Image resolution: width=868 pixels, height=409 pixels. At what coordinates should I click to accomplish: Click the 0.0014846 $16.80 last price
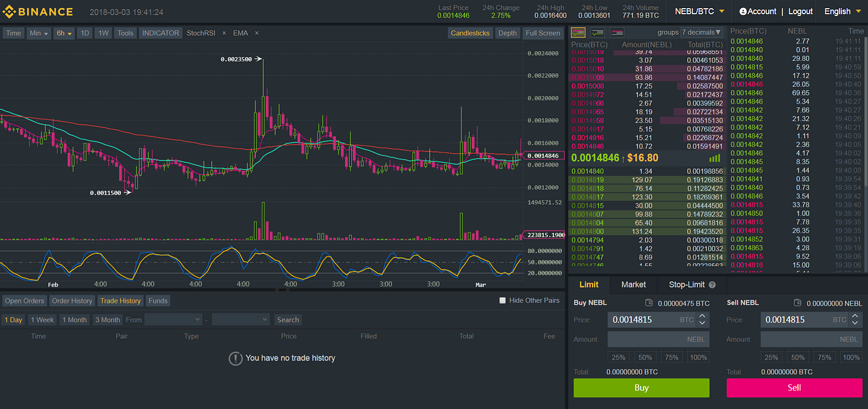coord(614,158)
